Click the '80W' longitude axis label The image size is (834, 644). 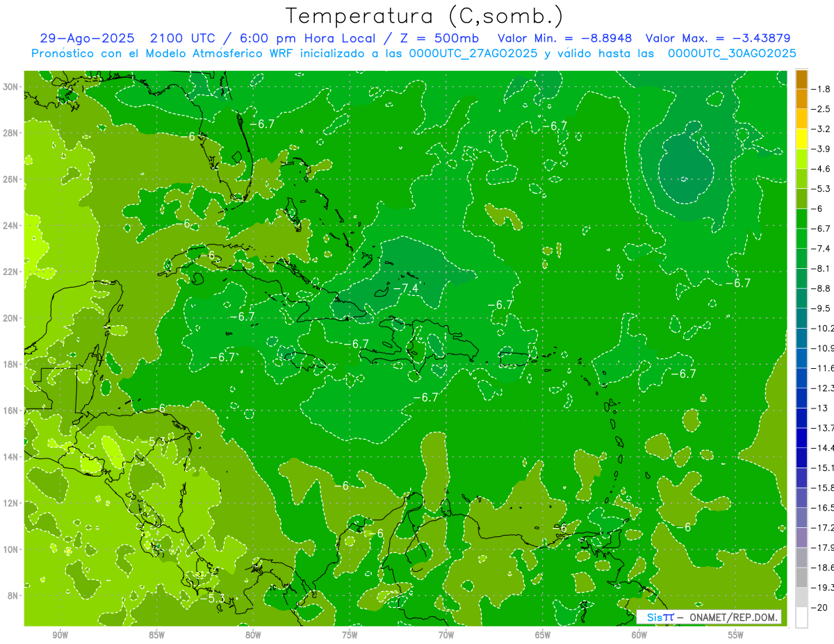click(253, 635)
